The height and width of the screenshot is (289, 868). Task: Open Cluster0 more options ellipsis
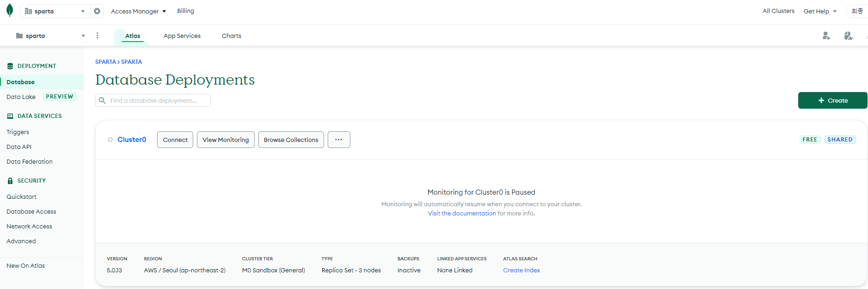pos(339,140)
